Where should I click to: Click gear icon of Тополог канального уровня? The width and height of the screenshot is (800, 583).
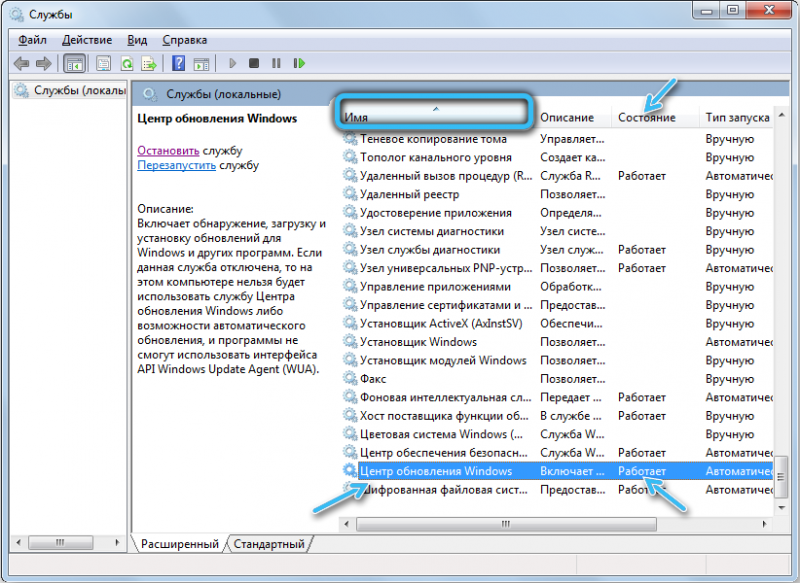(x=349, y=157)
